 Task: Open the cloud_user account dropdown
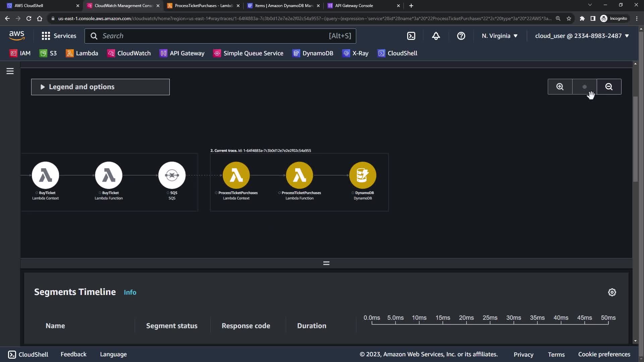tap(582, 36)
